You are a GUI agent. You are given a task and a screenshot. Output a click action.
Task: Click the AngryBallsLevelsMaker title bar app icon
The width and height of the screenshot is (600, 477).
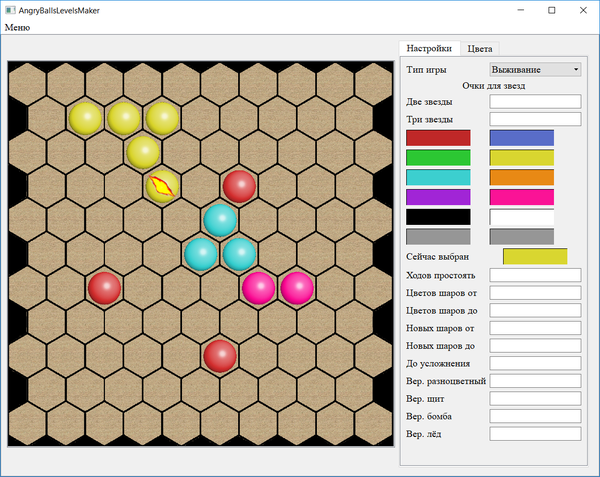[10, 9]
